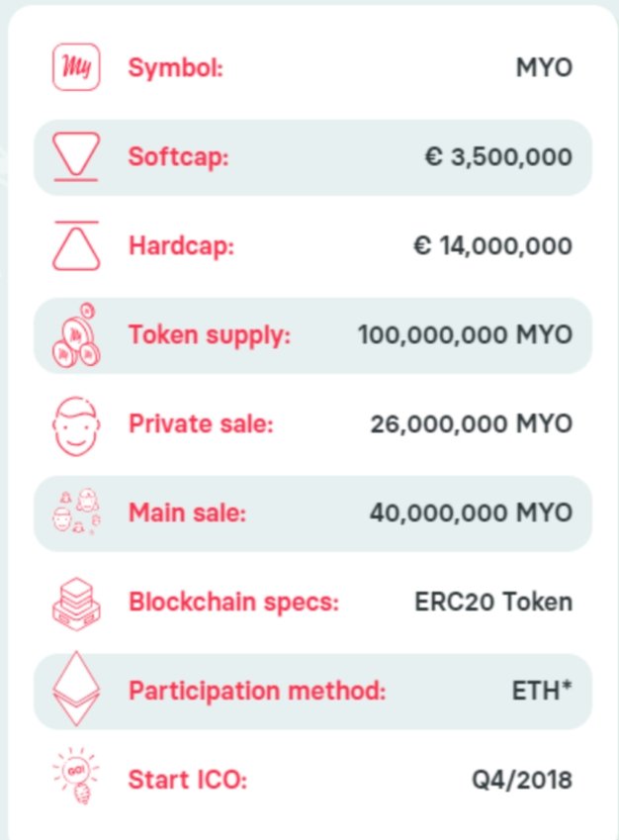Click the 26,000,000 MYO private sale value
This screenshot has height=840, width=619.
pos(472,424)
